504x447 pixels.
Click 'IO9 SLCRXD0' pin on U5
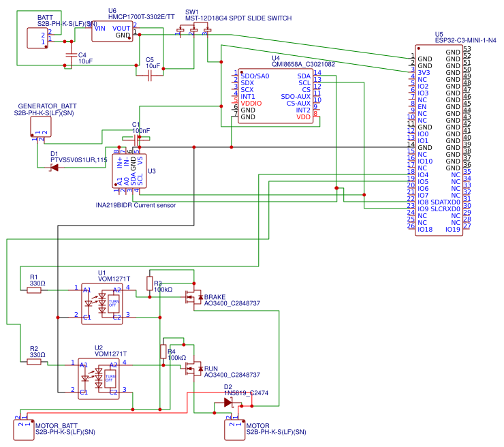pyautogui.click(x=439, y=209)
